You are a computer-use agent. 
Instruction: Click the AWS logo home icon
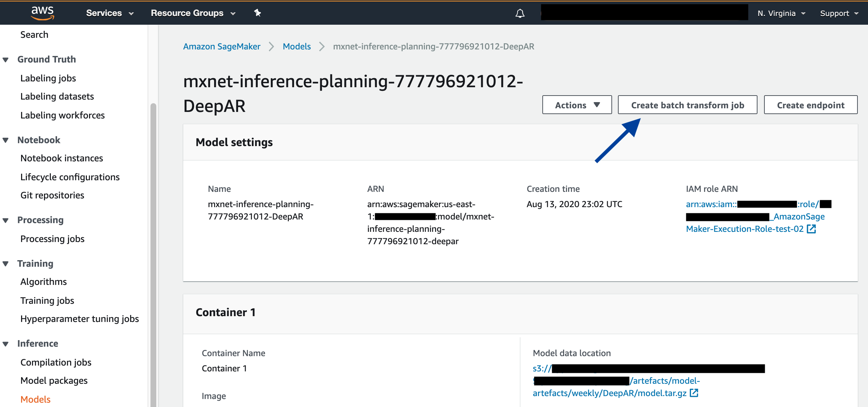pos(43,13)
